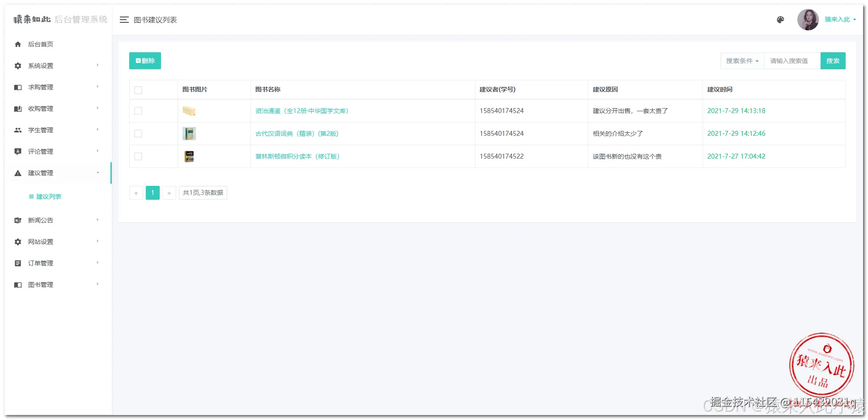Image resolution: width=868 pixels, height=420 pixels.
Task: Click the 删除 button
Action: point(145,61)
